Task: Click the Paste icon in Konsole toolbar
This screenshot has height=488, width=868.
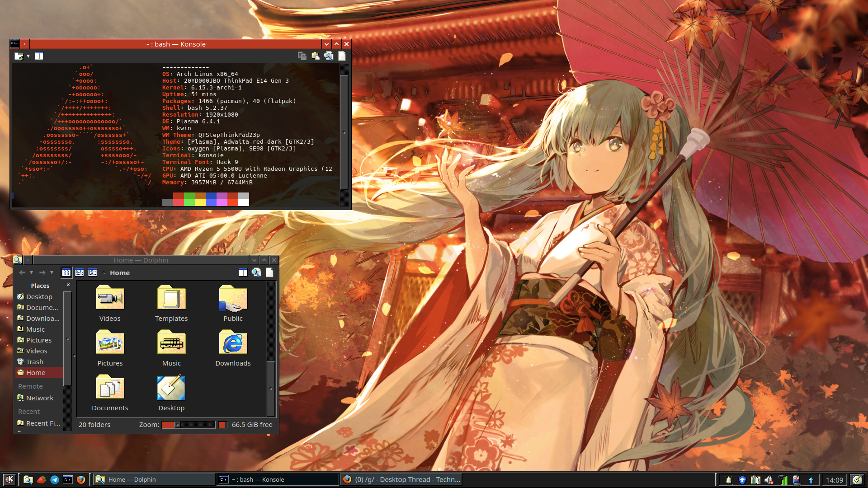Action: point(316,56)
